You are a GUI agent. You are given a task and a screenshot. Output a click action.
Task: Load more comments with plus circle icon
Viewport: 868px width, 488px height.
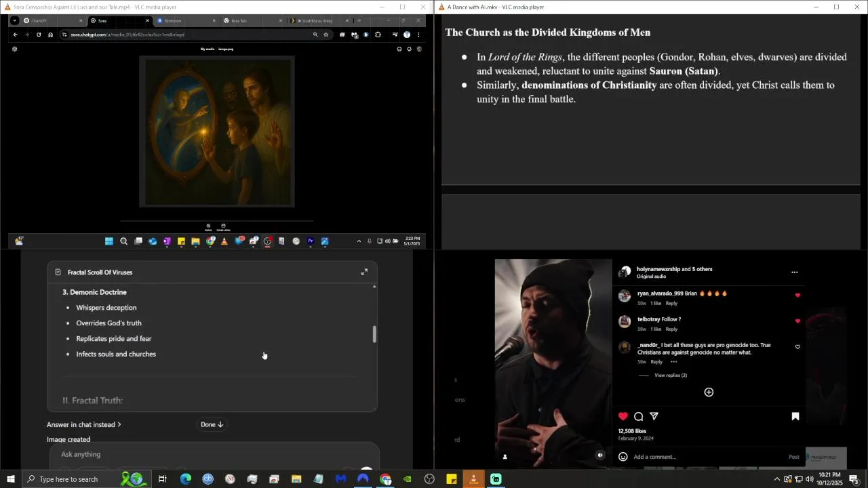tap(709, 392)
